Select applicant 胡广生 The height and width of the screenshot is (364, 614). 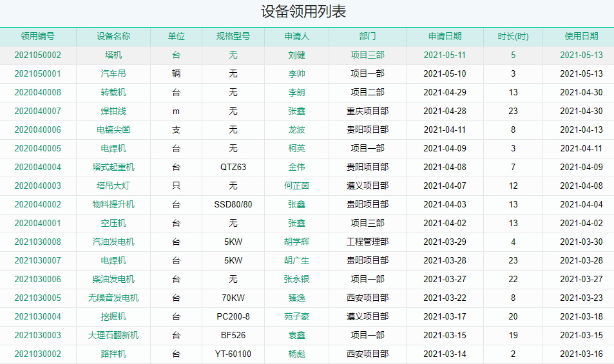[296, 261]
